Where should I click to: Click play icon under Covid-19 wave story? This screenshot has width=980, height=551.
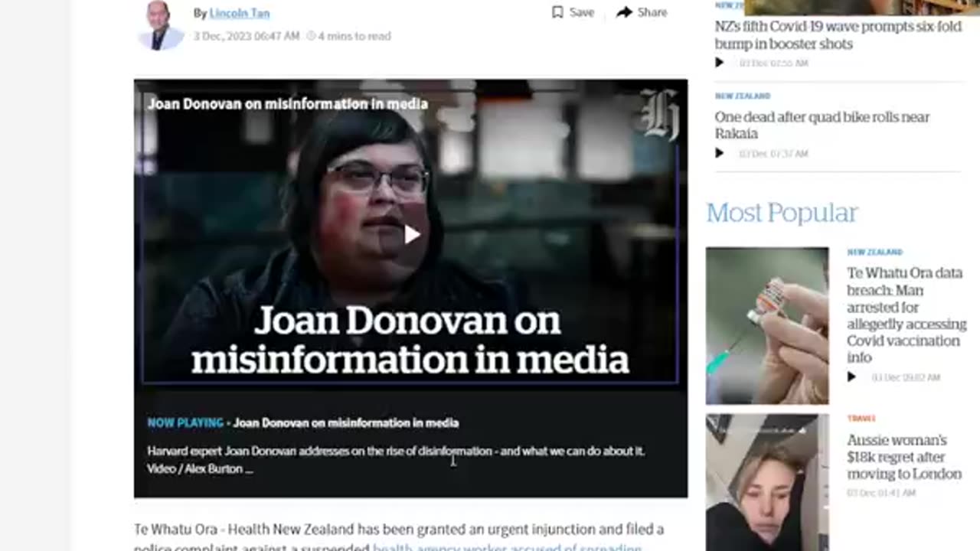tap(719, 63)
